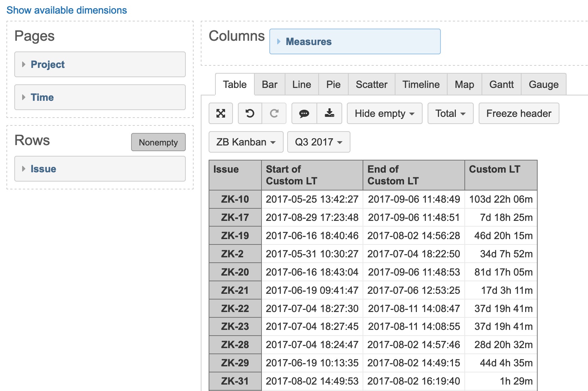Click cell 2017-08-11 14:08:55

tap(414, 326)
